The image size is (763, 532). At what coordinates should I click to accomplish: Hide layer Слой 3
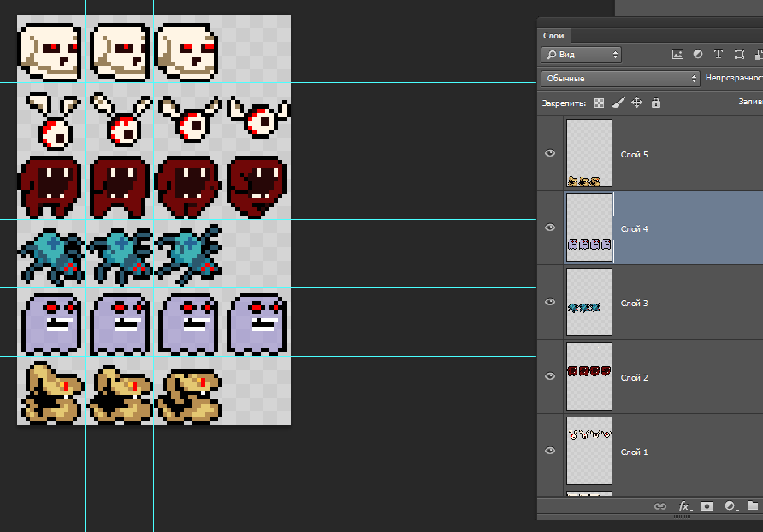pos(550,302)
